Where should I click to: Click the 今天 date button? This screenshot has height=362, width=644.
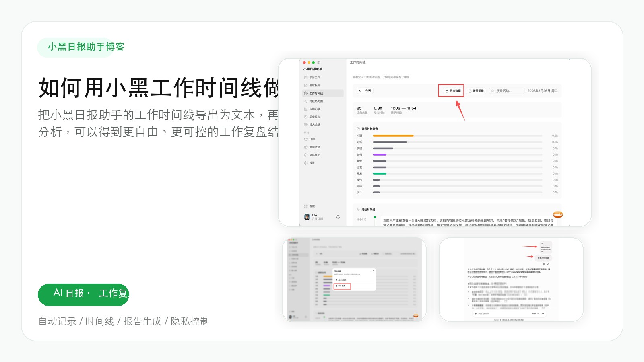point(368,91)
